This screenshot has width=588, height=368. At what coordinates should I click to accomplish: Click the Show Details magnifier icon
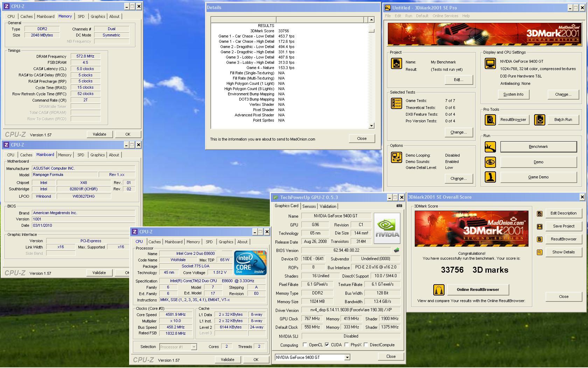click(540, 252)
